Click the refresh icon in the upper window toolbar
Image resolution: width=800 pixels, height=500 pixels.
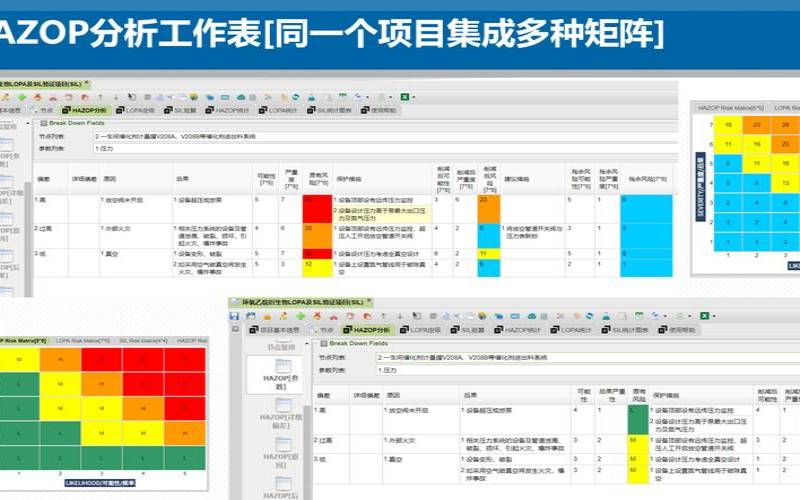(x=295, y=97)
